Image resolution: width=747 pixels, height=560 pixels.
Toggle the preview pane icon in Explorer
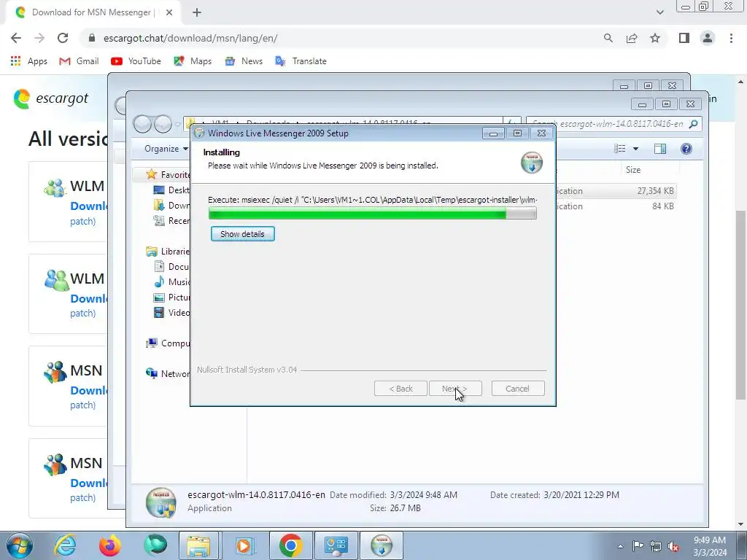click(660, 149)
